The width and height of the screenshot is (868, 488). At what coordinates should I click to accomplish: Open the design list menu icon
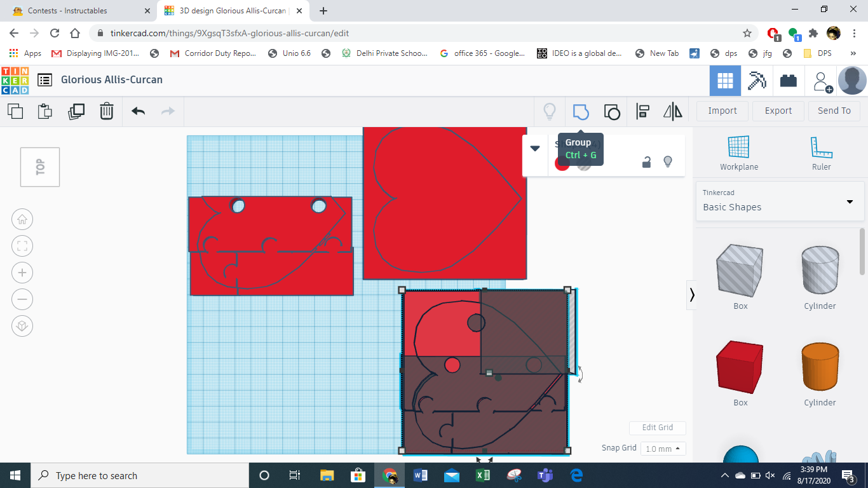(45, 80)
